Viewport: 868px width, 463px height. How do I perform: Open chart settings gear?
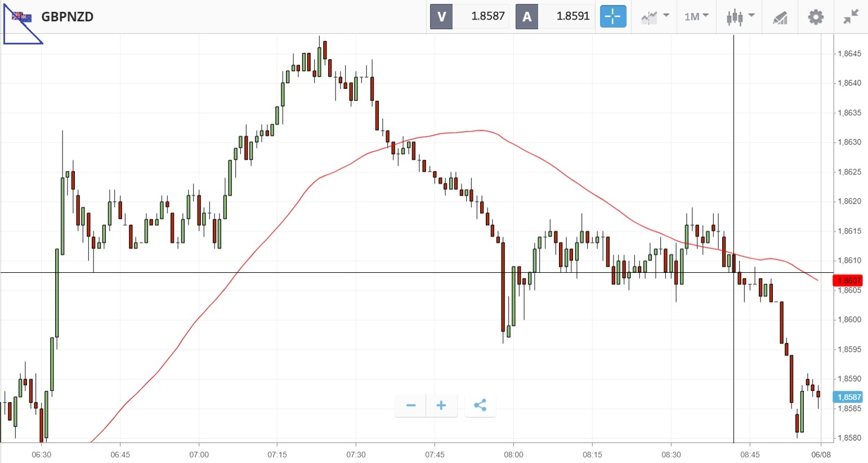coord(816,17)
